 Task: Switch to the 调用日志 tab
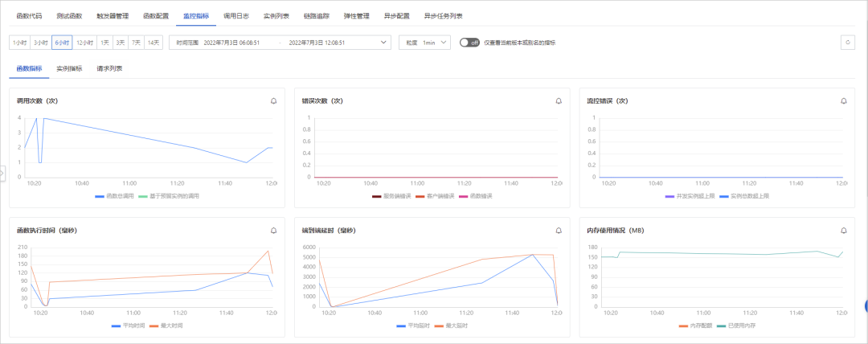click(x=237, y=16)
